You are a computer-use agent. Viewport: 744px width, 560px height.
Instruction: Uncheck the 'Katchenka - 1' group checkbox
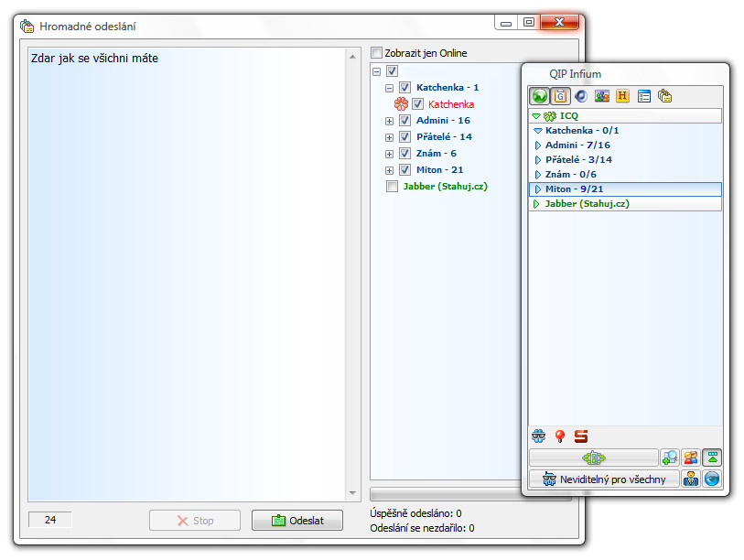[404, 87]
